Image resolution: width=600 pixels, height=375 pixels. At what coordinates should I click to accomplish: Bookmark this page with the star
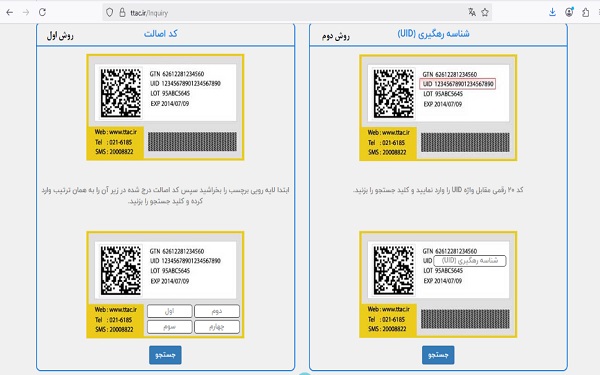485,12
